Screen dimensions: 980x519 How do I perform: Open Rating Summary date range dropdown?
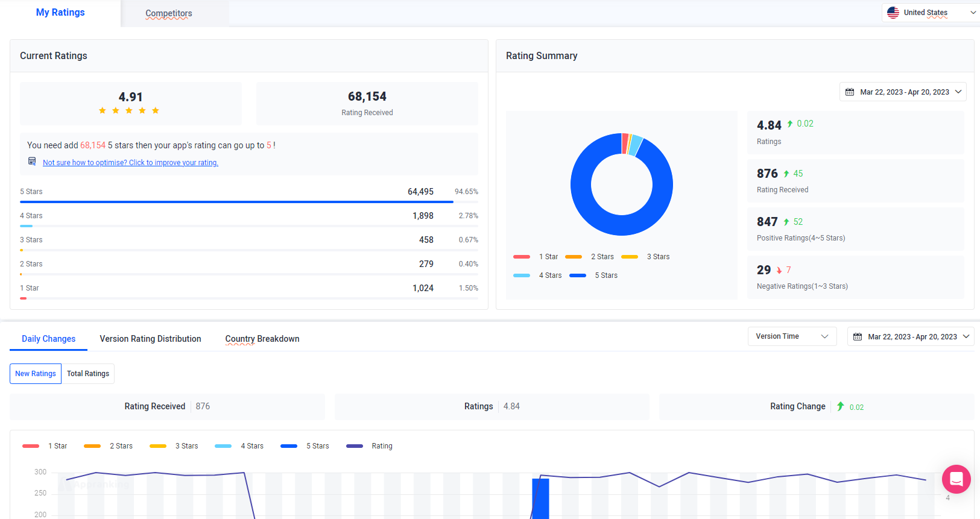point(903,92)
